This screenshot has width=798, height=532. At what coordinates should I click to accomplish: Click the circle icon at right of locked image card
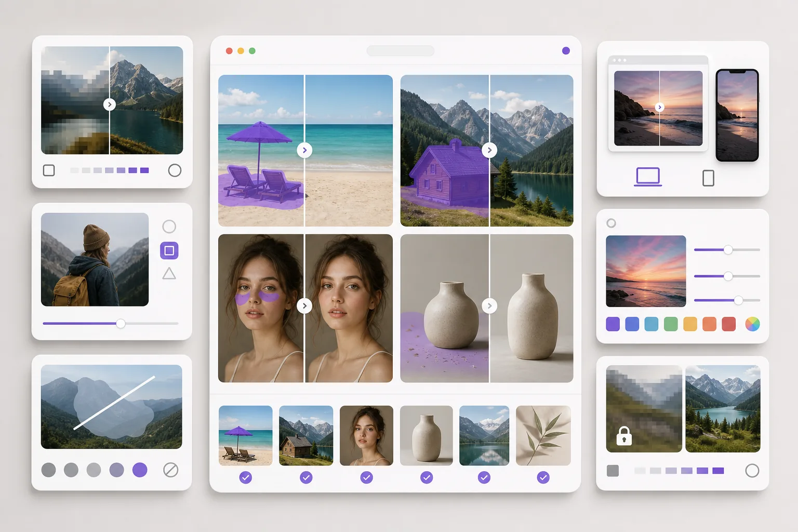pyautogui.click(x=752, y=471)
